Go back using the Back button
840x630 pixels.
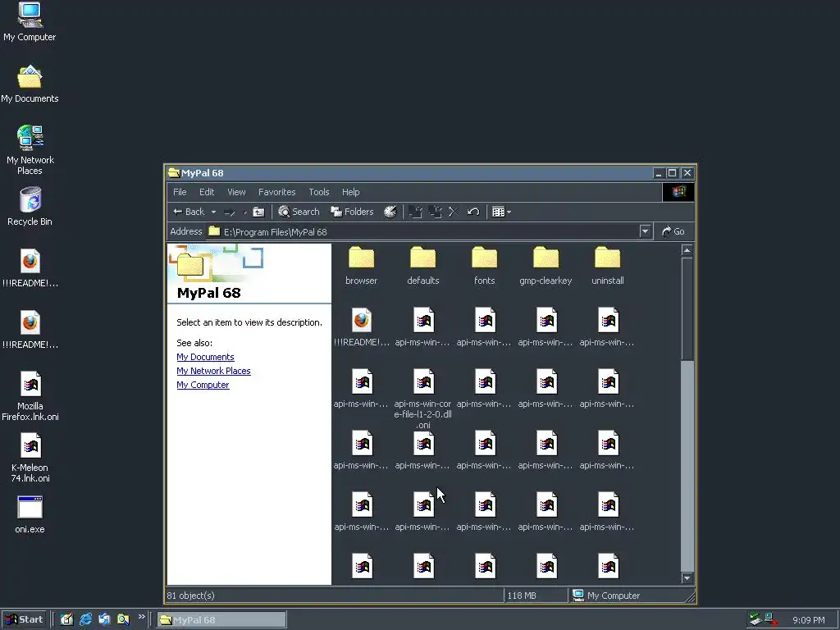[x=189, y=212]
